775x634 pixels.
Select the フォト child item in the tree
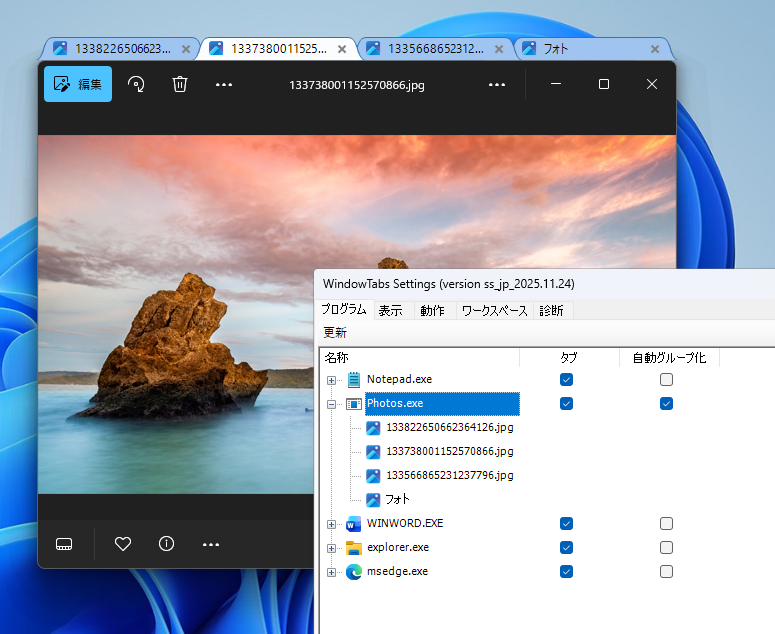click(x=397, y=499)
